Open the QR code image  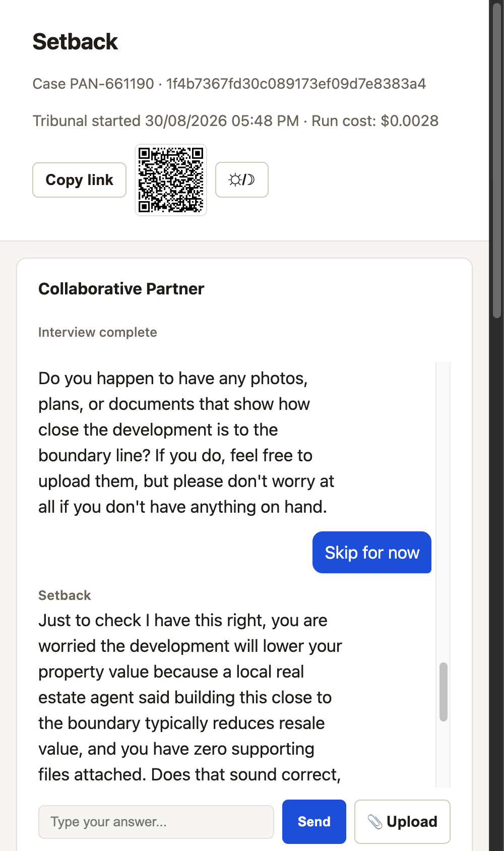[171, 180]
